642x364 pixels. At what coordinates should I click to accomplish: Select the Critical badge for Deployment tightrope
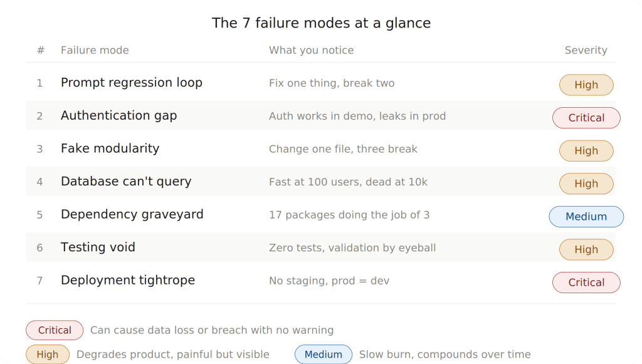pyautogui.click(x=586, y=283)
